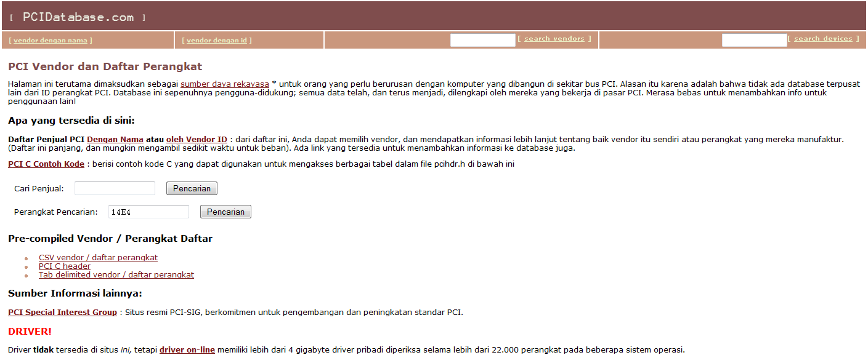Focus the 'Cari Penjual' text field
This screenshot has width=868, height=355.
[115, 188]
